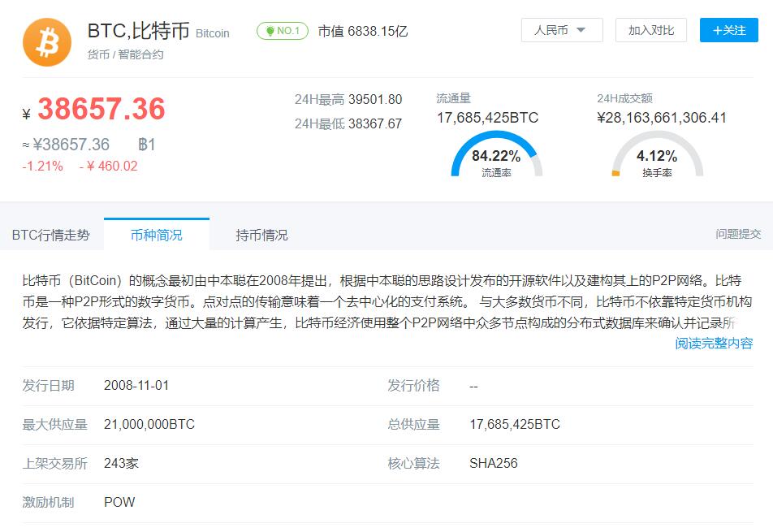Click the 发行价格 label
Image resolution: width=773 pixels, height=532 pixels.
click(413, 386)
